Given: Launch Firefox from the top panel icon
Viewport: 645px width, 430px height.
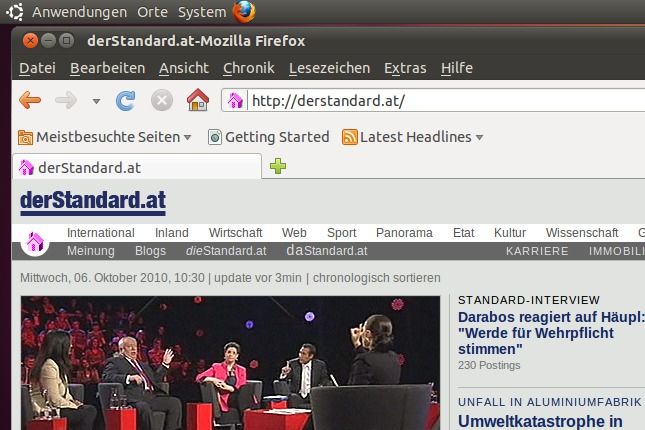Looking at the screenshot, I should (244, 12).
